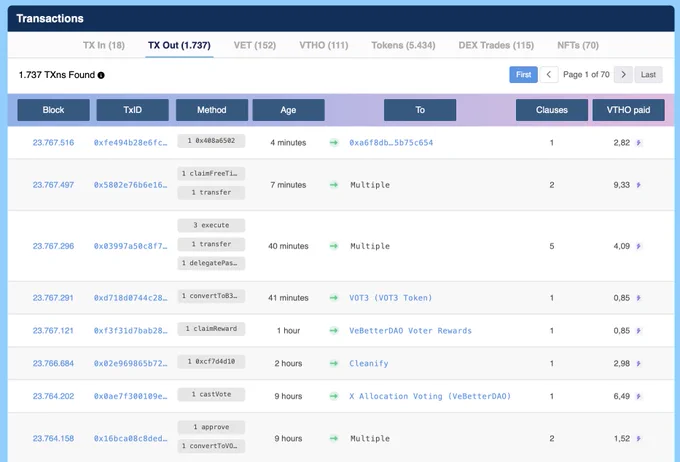Open the VET (152) tab

click(255, 45)
